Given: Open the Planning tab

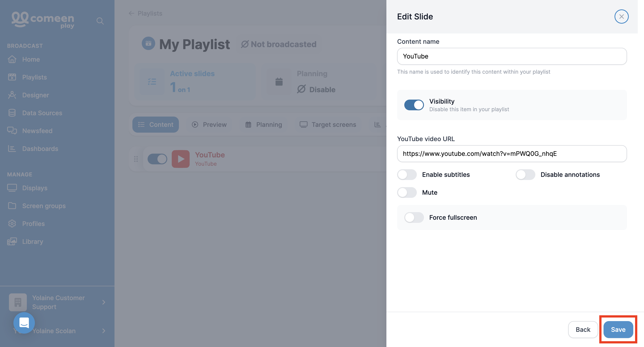Looking at the screenshot, I should point(263,125).
